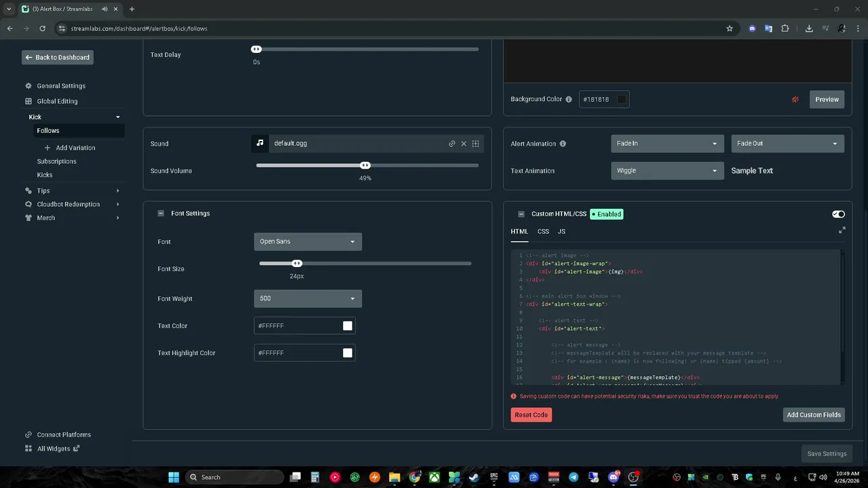Click the Sound Volume slider handle
Screen dimensions: 868x488
click(366, 165)
